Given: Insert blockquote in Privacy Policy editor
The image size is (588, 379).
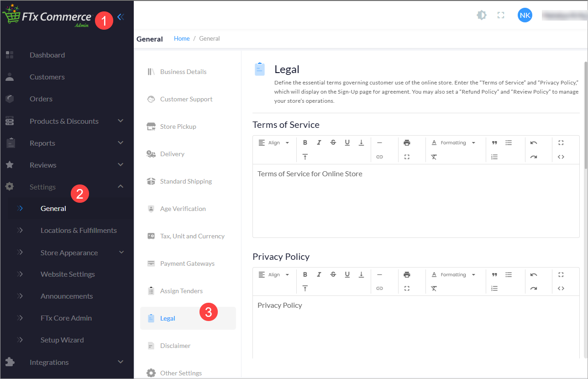Looking at the screenshot, I should point(494,274).
